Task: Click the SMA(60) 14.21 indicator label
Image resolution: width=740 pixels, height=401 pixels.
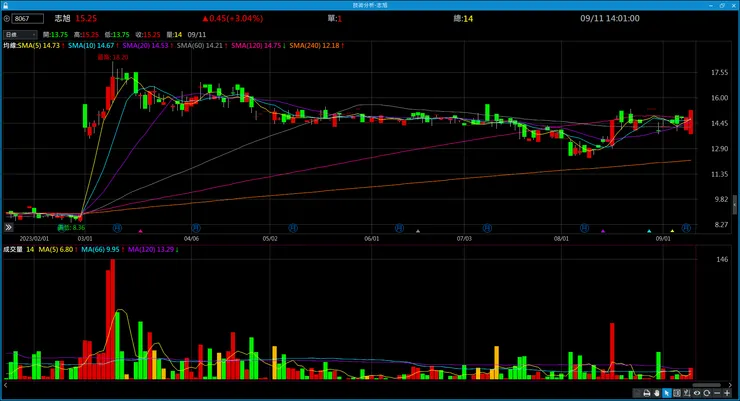Action: coord(202,46)
